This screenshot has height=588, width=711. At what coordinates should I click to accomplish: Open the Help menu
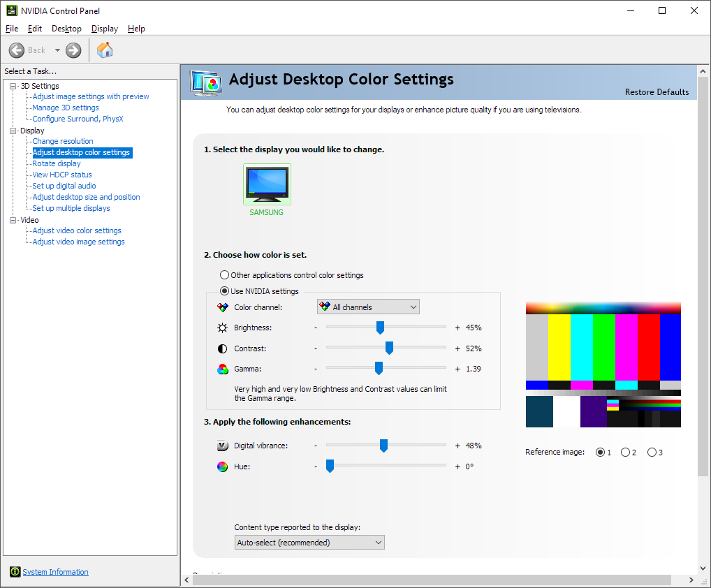[x=136, y=29]
